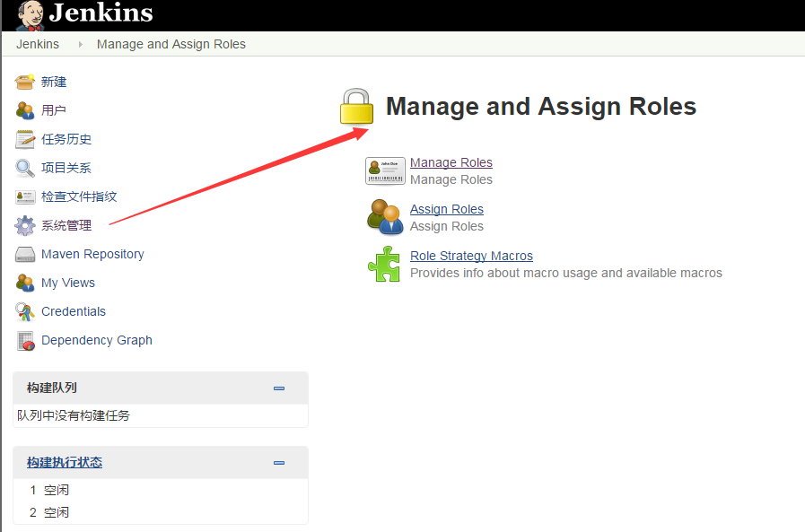Open the 构建执行状态 heading link
The width and height of the screenshot is (805, 532).
[64, 462]
